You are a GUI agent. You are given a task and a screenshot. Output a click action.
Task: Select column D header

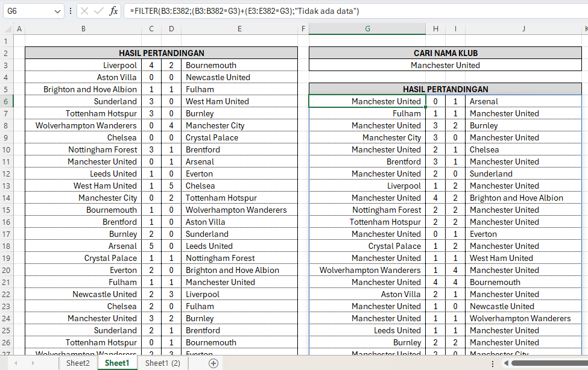click(x=171, y=29)
